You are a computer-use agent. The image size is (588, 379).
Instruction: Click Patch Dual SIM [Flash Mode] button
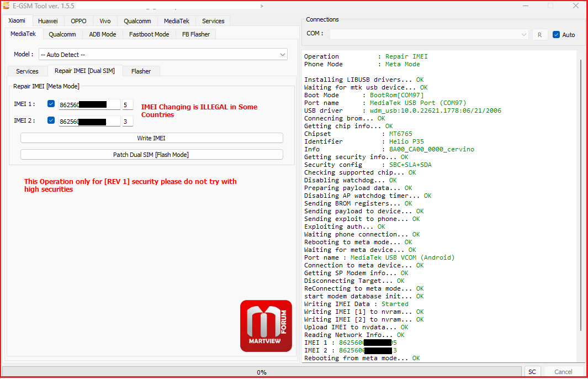[151, 155]
